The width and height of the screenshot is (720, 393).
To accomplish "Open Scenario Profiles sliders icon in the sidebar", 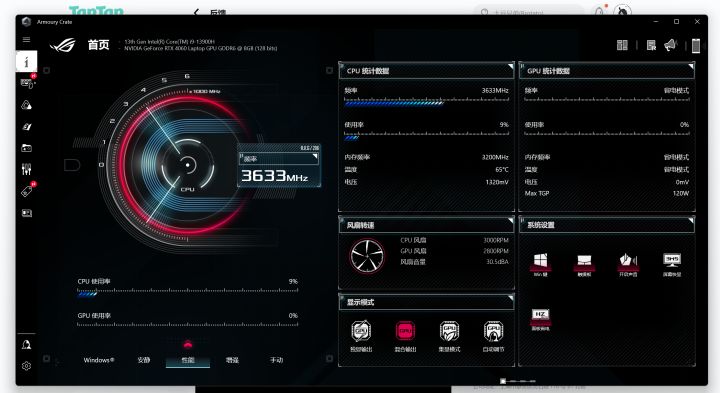I will coord(27,169).
